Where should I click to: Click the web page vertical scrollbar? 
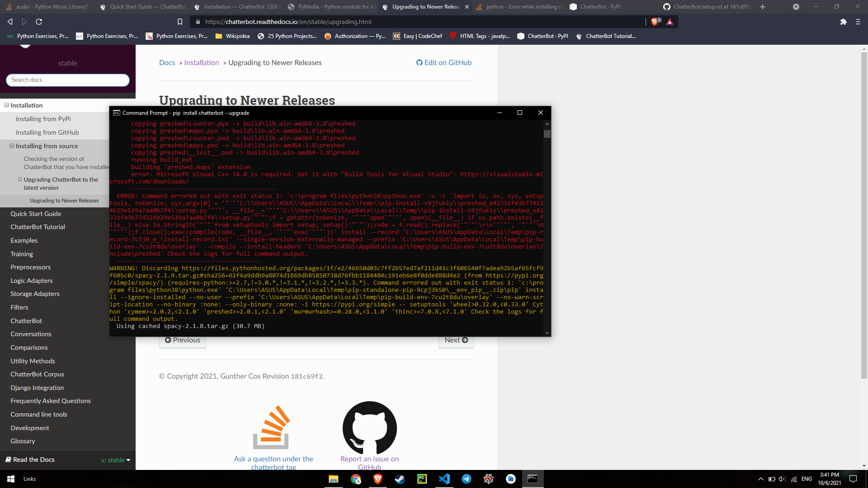tap(864, 215)
